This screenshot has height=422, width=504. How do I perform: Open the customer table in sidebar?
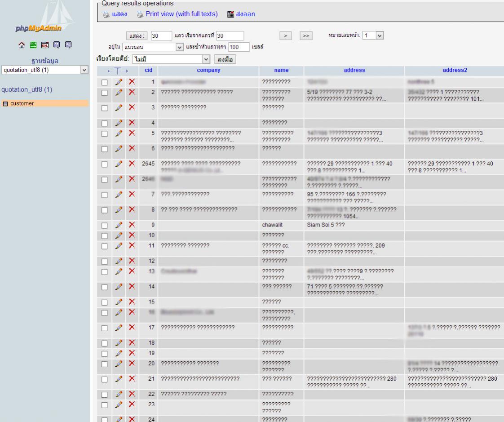coord(22,103)
